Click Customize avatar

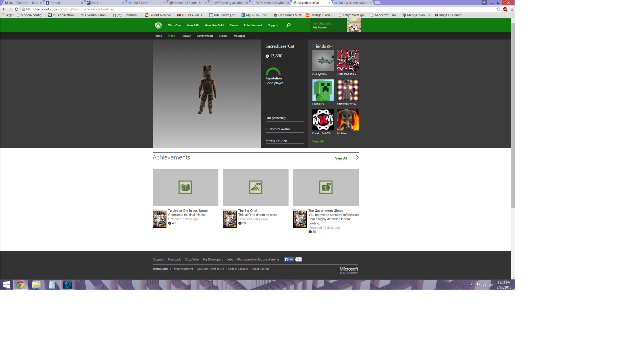(x=278, y=129)
